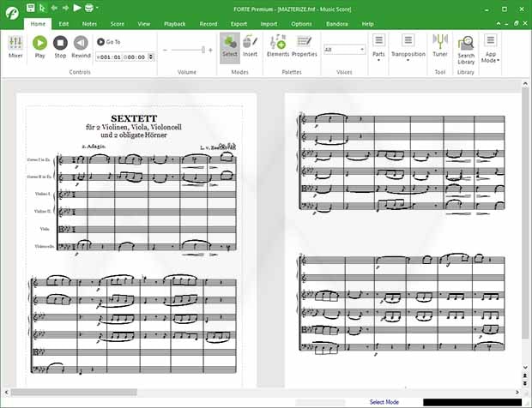This screenshot has width=532, height=408.
Task: Click the Viola staff label
Action: click(x=45, y=229)
